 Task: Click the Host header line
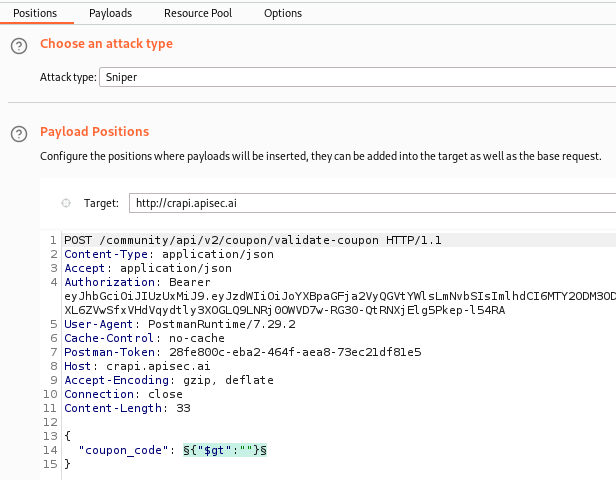[x=124, y=366]
